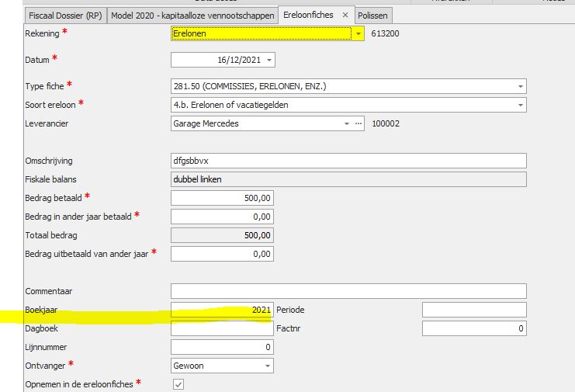Expand the Type fiche dropdown
Viewport: 575px width, 392px height.
pyautogui.click(x=520, y=86)
